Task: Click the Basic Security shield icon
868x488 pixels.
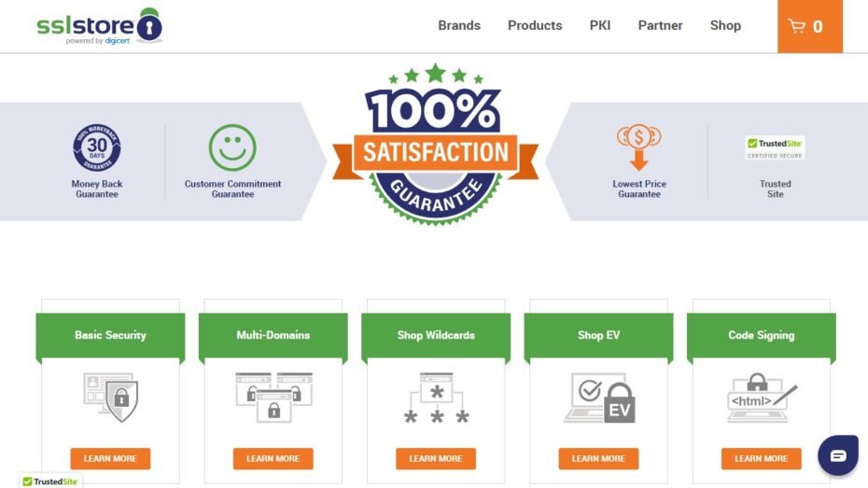Action: (111, 397)
